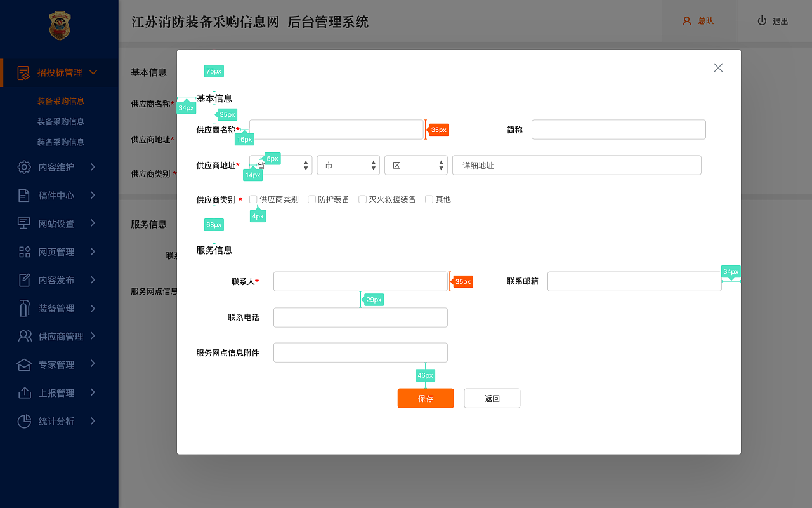The image size is (812, 508).
Task: Click the orange 保存 save button
Action: pyautogui.click(x=426, y=398)
